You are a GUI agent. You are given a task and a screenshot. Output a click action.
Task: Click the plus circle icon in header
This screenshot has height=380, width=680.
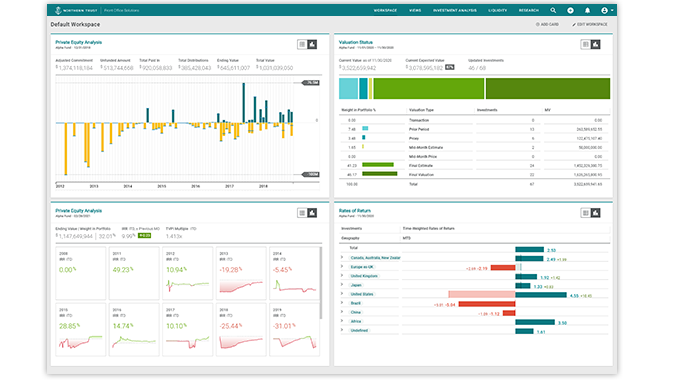point(570,10)
